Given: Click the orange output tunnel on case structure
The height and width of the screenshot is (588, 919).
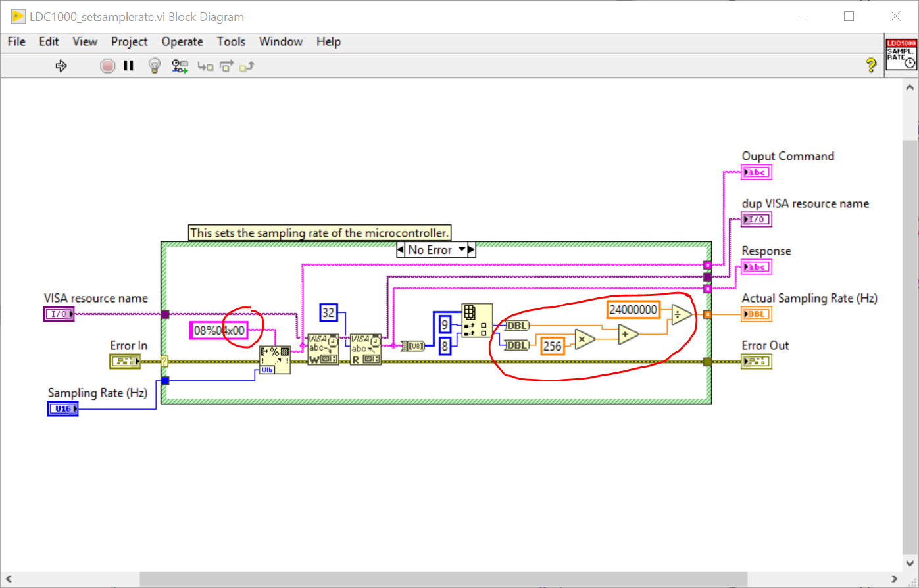Looking at the screenshot, I should pos(707,314).
